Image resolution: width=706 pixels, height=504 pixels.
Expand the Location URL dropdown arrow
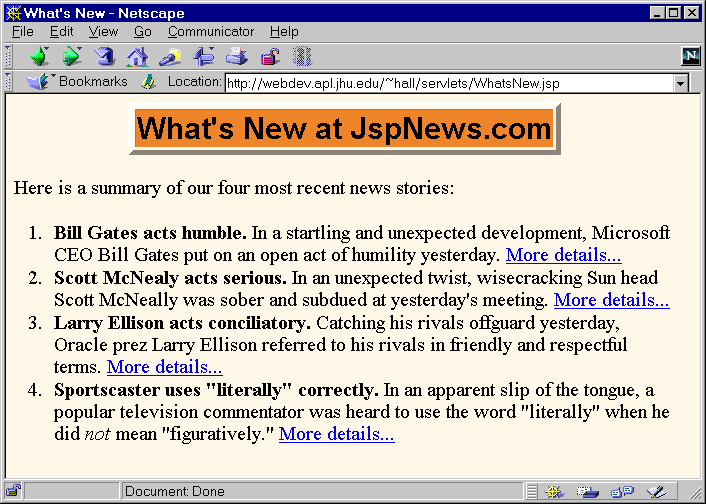(x=680, y=83)
